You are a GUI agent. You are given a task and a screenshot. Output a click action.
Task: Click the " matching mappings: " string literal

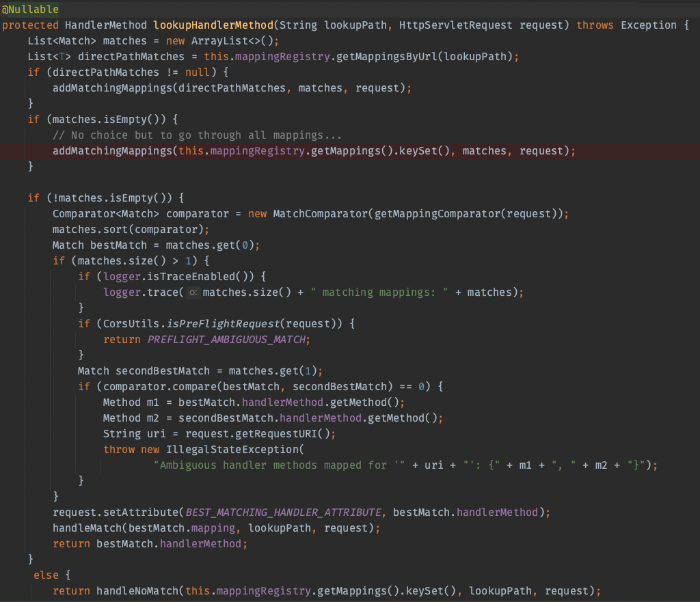point(378,292)
